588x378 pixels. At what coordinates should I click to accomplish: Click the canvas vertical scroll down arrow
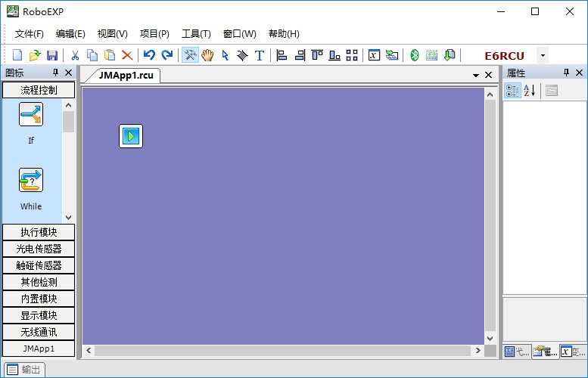tap(490, 338)
